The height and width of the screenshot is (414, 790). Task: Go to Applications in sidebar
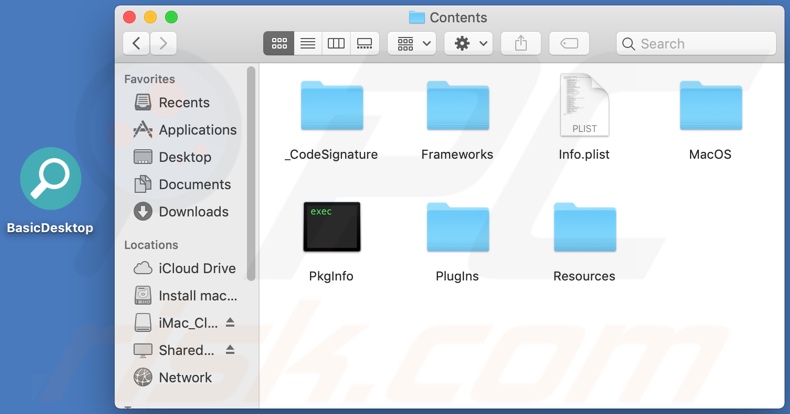click(196, 130)
